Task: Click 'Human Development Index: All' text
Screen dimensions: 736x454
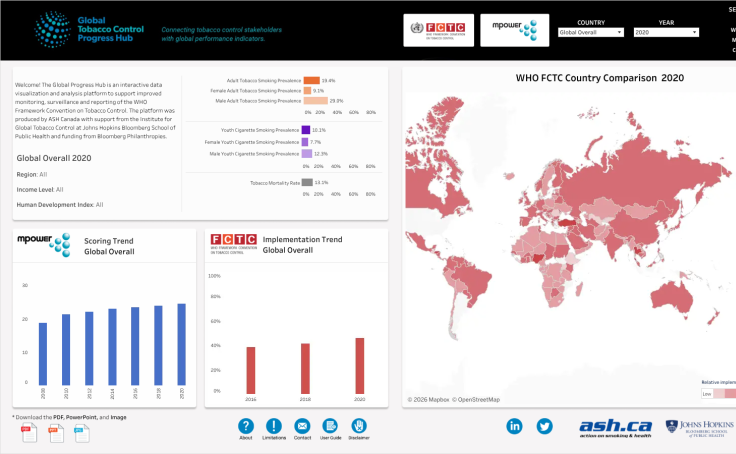Action: pyautogui.click(x=60, y=205)
